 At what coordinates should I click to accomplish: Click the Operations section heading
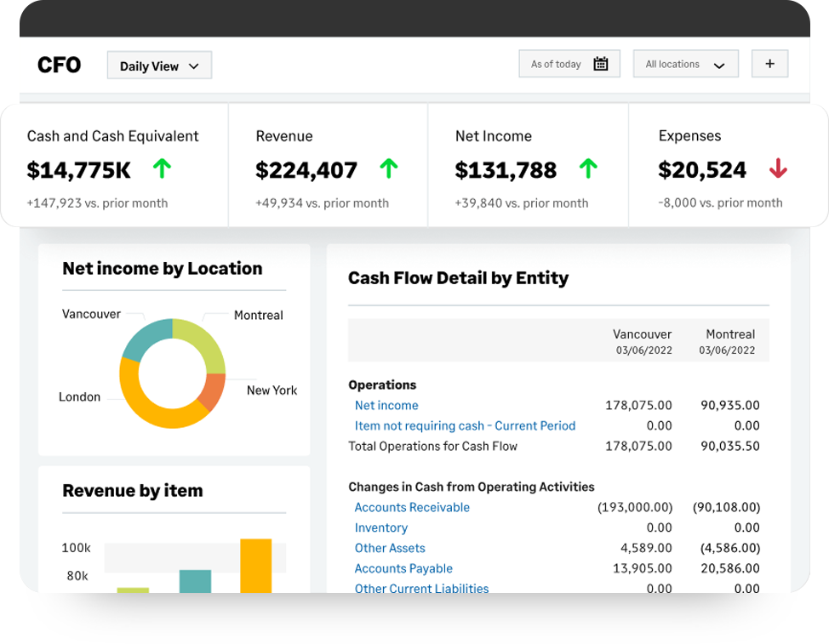pyautogui.click(x=382, y=385)
